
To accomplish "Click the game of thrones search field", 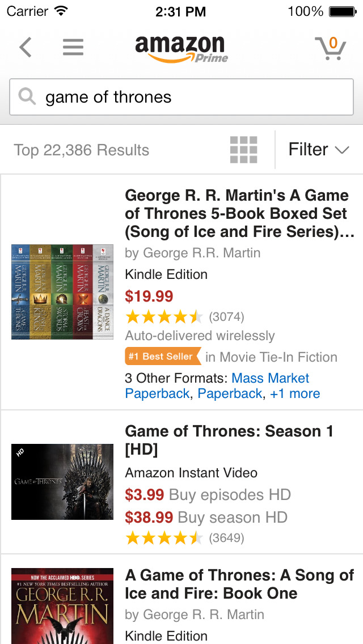I will [x=193, y=97].
